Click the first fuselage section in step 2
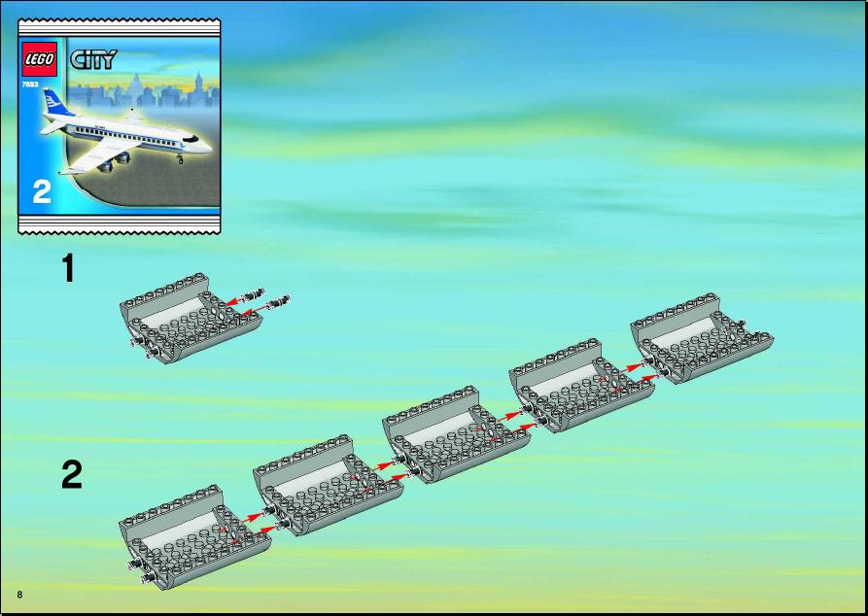The width and height of the screenshot is (868, 616). click(x=193, y=536)
